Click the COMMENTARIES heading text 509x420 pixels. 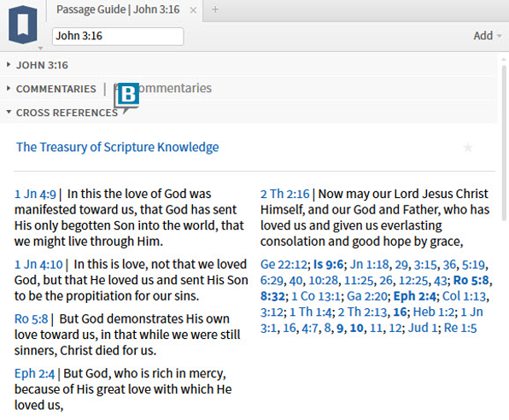coord(56,89)
